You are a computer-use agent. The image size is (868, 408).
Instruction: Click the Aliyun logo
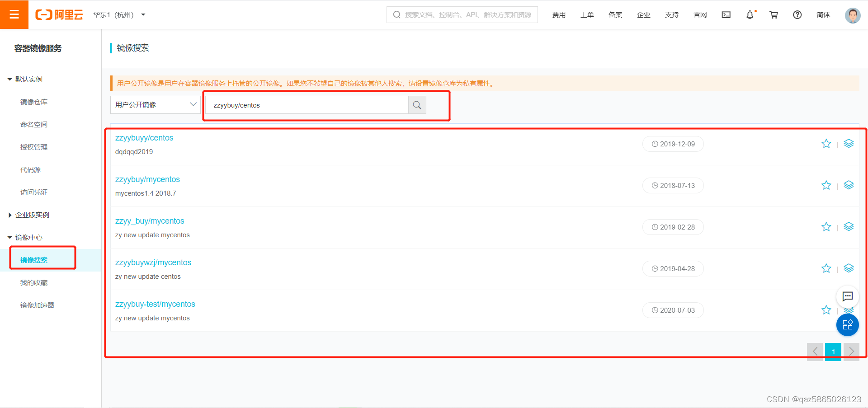tap(59, 15)
